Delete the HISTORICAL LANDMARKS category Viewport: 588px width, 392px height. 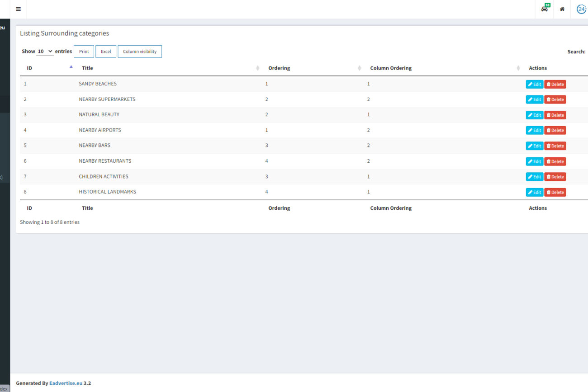pos(555,192)
